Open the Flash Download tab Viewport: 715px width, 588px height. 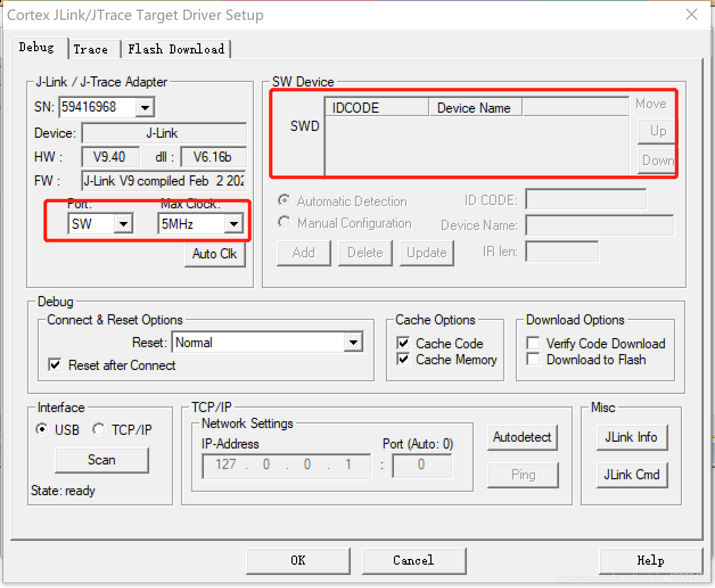click(x=176, y=49)
